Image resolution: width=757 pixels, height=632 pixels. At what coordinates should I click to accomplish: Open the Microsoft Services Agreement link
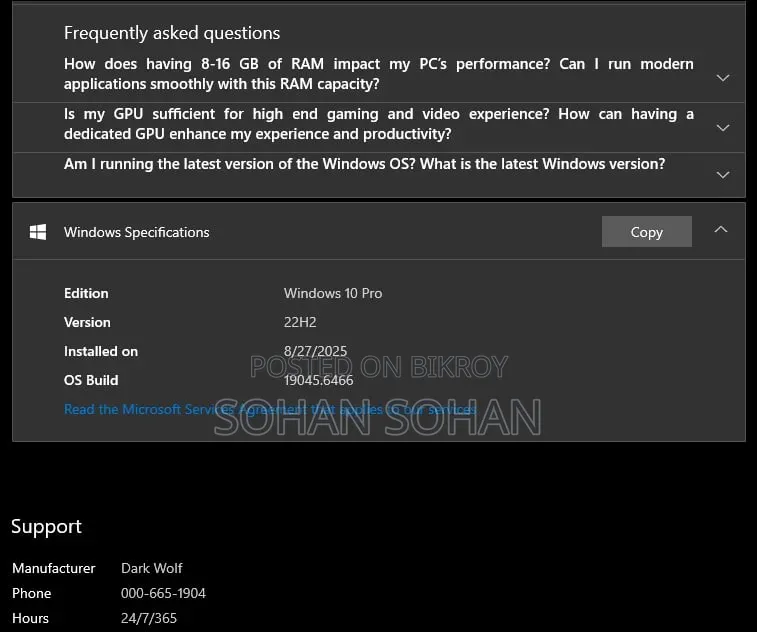coord(270,409)
